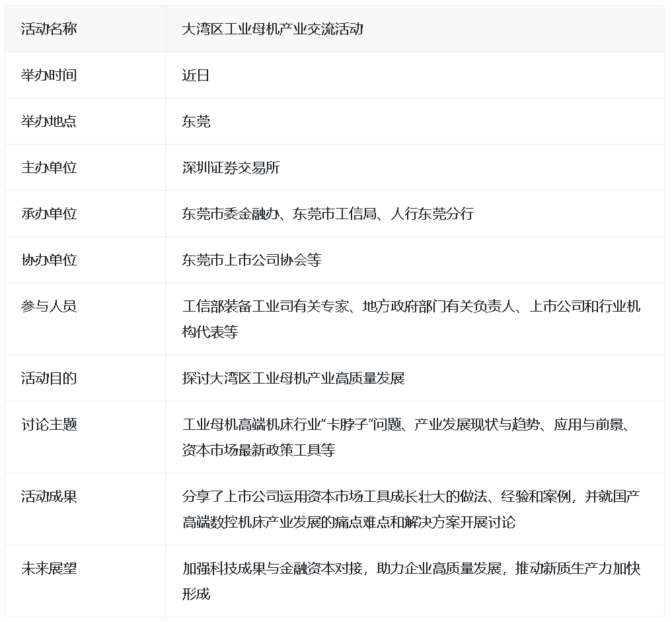Screen dimensions: 672x622
Task: Click the 活动目的 row label
Action: point(49,378)
